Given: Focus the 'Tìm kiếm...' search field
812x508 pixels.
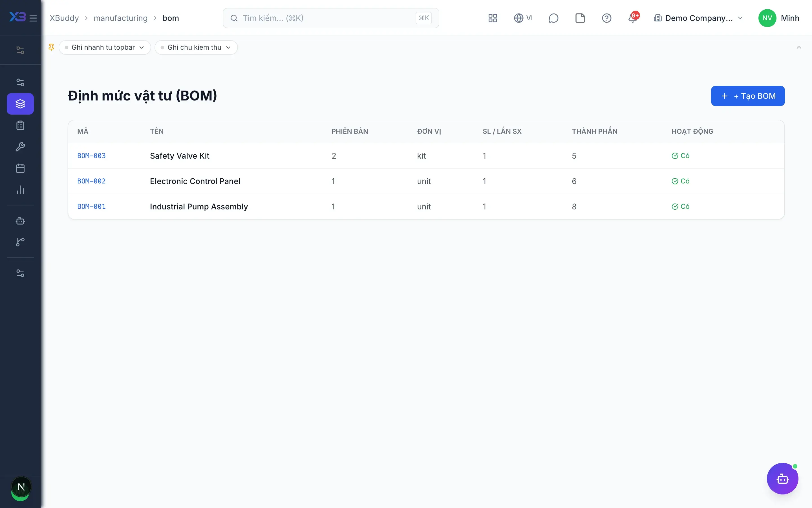Looking at the screenshot, I should [x=330, y=18].
